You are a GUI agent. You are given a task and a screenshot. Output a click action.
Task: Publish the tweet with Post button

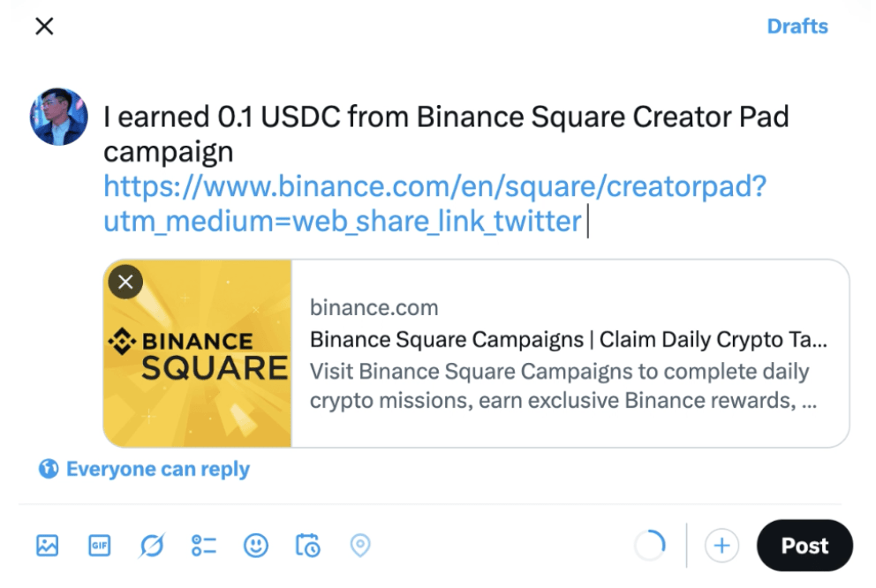(x=804, y=546)
